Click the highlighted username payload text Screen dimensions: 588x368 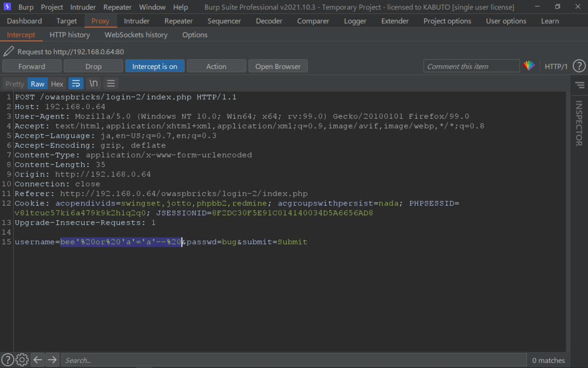[x=121, y=242]
